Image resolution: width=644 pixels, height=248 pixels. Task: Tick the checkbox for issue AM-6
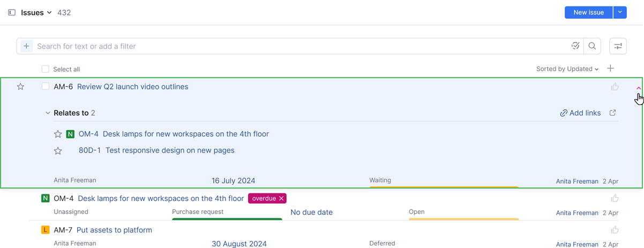click(x=46, y=87)
